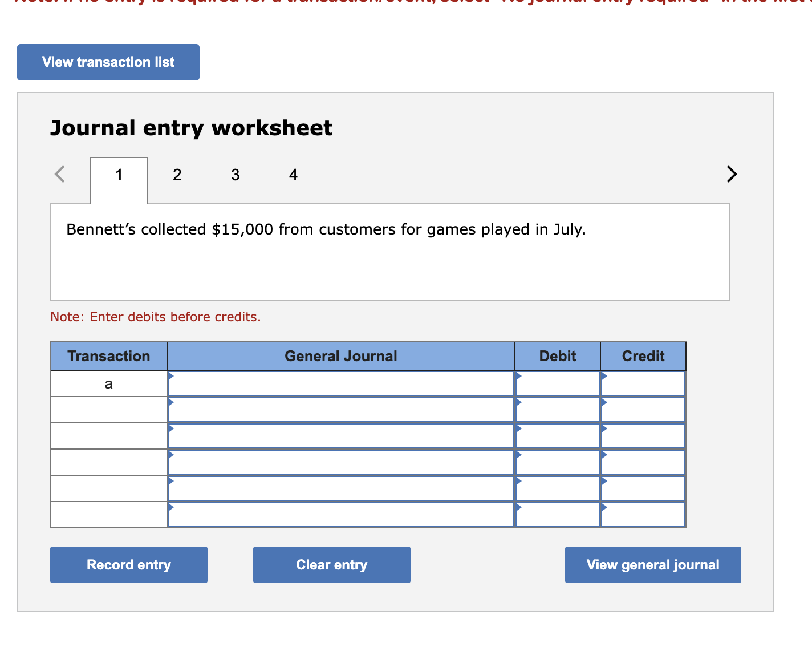Go to previous worksheet using left chevron
The height and width of the screenshot is (663, 812).
[x=60, y=174]
